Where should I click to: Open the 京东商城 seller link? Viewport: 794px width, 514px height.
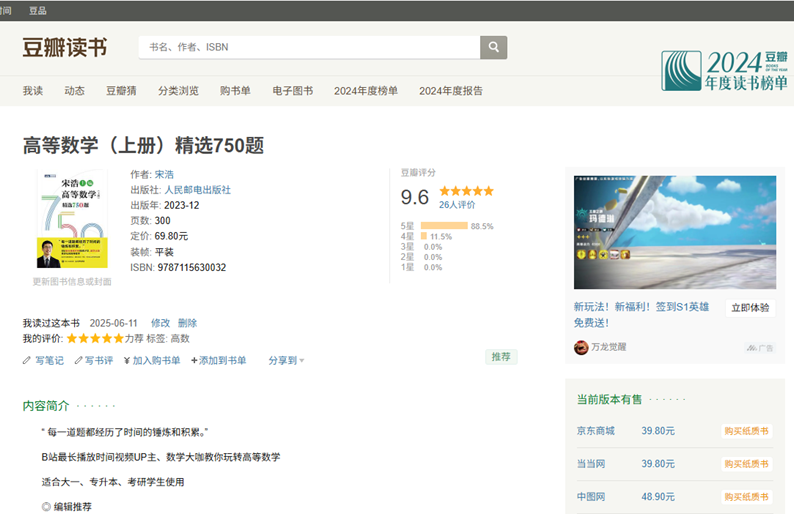596,431
